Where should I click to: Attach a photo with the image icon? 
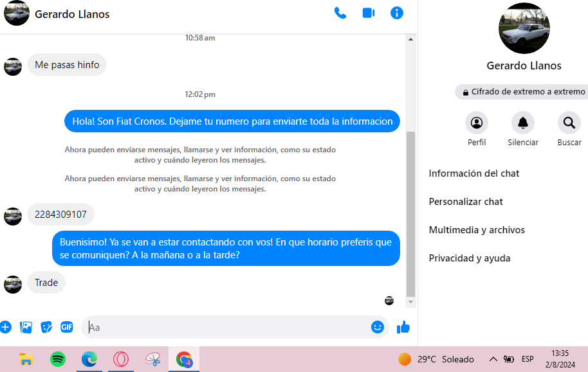(26, 327)
